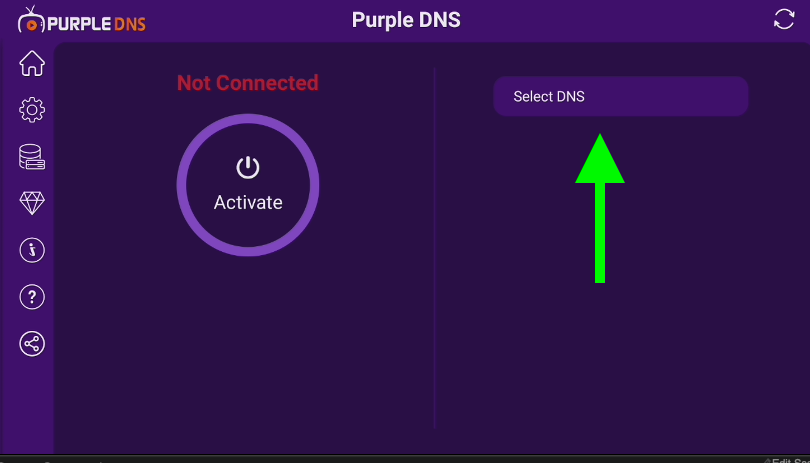Image resolution: width=810 pixels, height=463 pixels.
Task: Open Settings via the gear icon
Action: [x=32, y=110]
